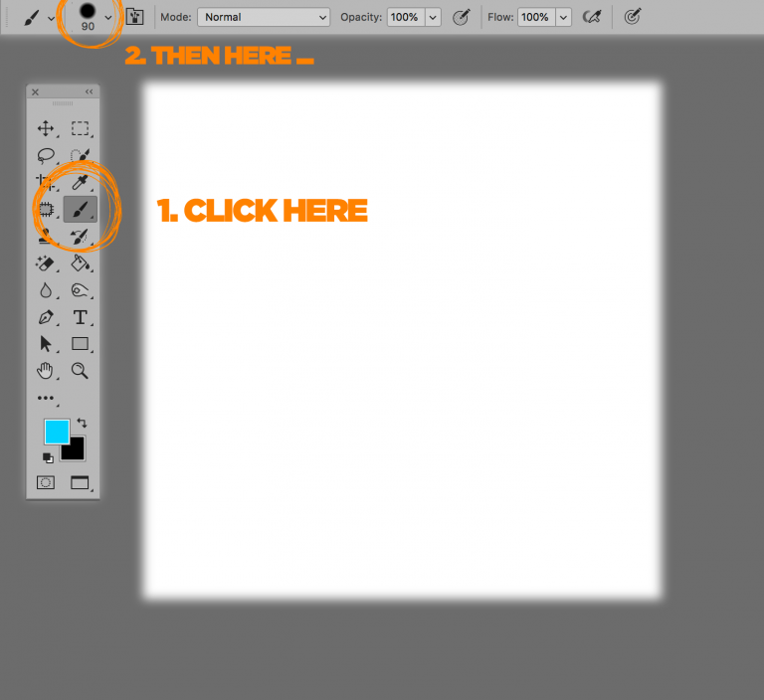
Task: Select the Clone Stamp tool
Action: [46, 237]
